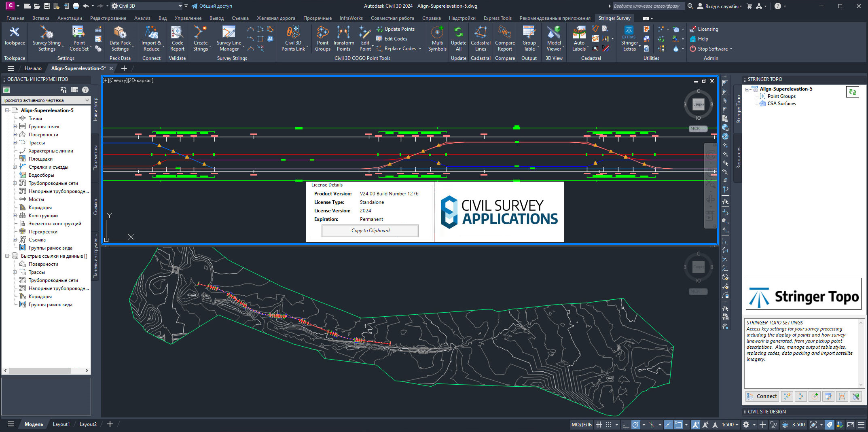The width and height of the screenshot is (868, 432).
Task: Click the keyword search input field
Action: [648, 6]
